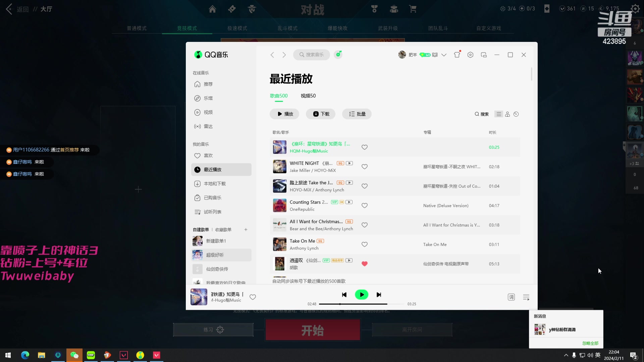
Task: Open the 仙剑奇侠传 playlist
Action: (x=221, y=269)
